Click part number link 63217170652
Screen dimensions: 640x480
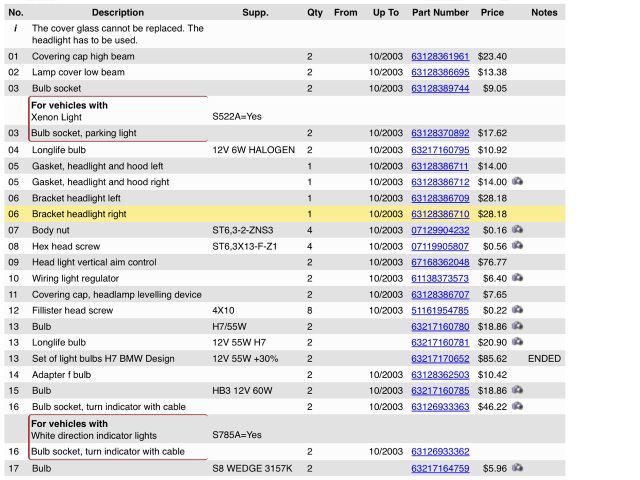440,359
